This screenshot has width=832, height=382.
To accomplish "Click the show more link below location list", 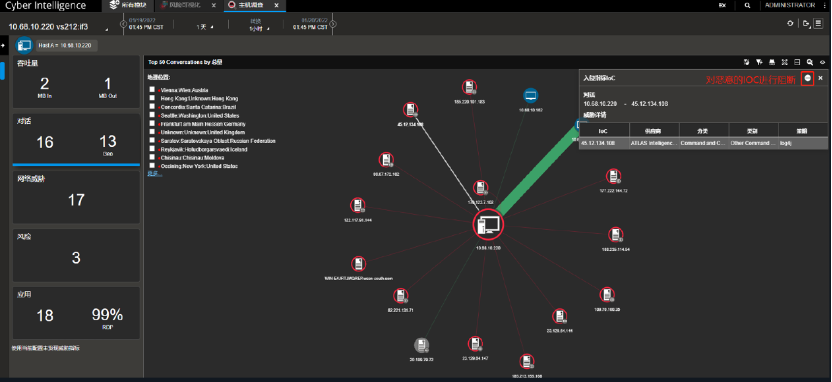I will point(154,173).
